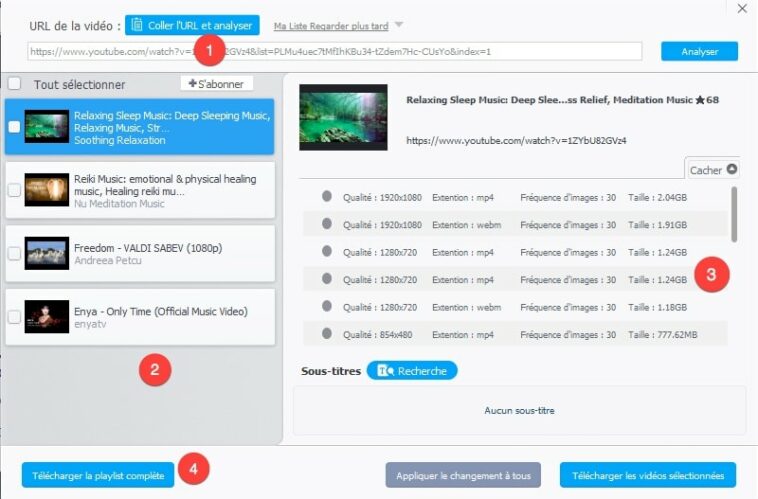Viewport: 758px width, 499px height.
Task: Expand the Ma Liste Regarder plus tard dropdown
Action: click(399, 25)
